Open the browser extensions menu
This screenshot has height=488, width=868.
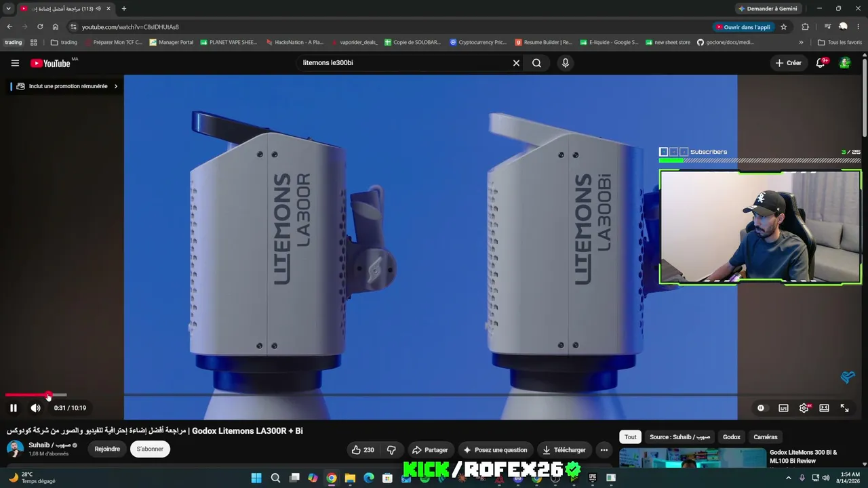click(x=806, y=27)
